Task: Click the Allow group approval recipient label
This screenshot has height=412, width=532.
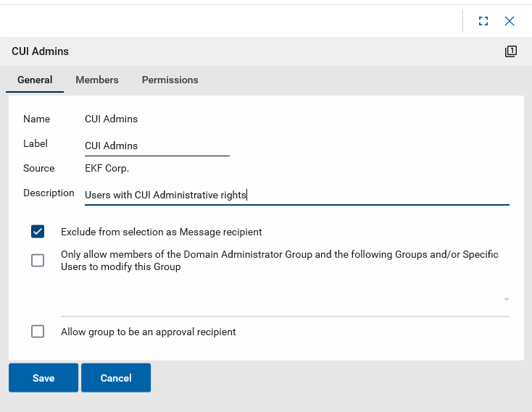Action: (x=148, y=332)
